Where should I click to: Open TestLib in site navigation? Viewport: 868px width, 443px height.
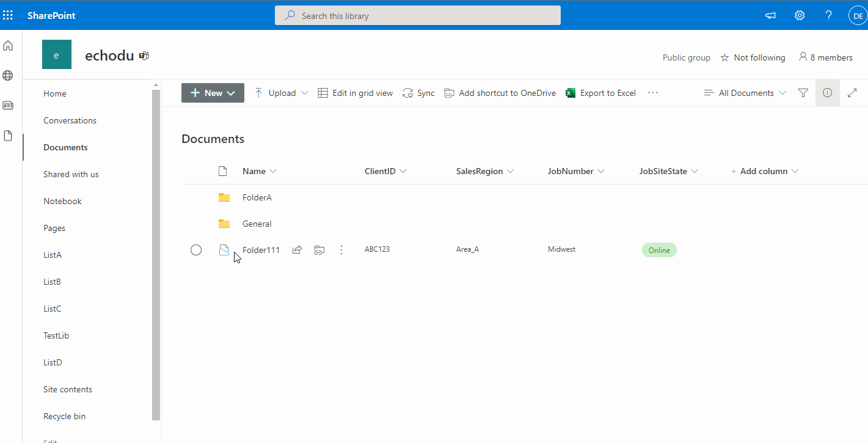click(x=56, y=335)
